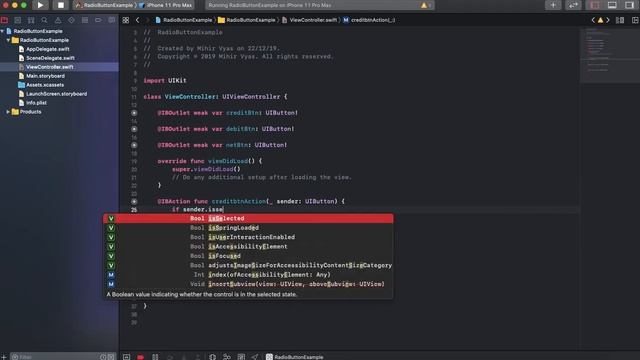Pick insertSubview completion entry
The width and height of the screenshot is (640, 360).
click(248, 284)
